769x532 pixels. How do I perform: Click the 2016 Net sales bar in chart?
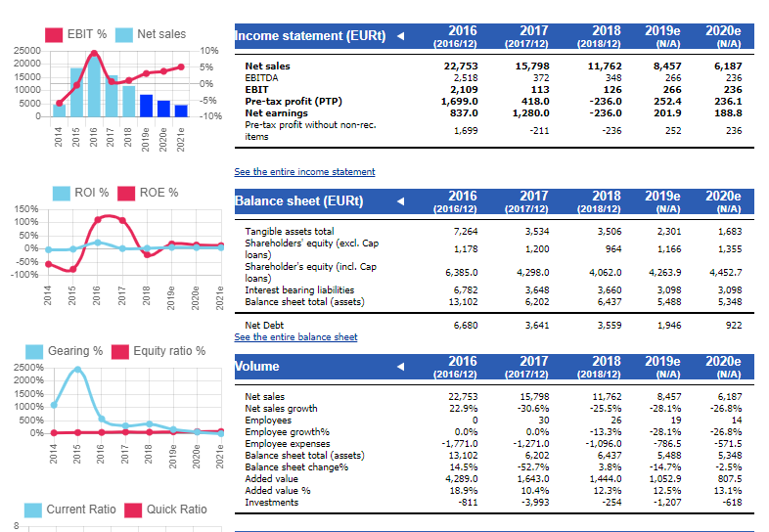click(94, 86)
